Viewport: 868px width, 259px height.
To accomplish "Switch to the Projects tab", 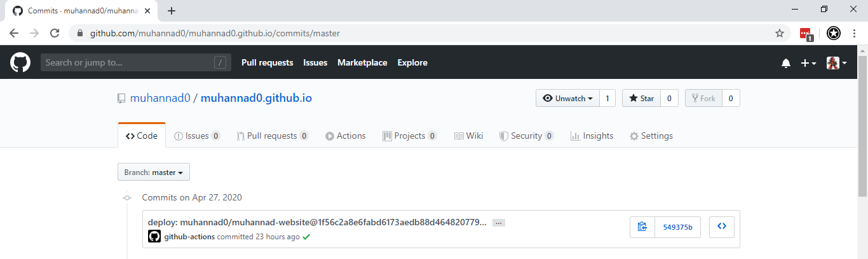I will [x=410, y=136].
